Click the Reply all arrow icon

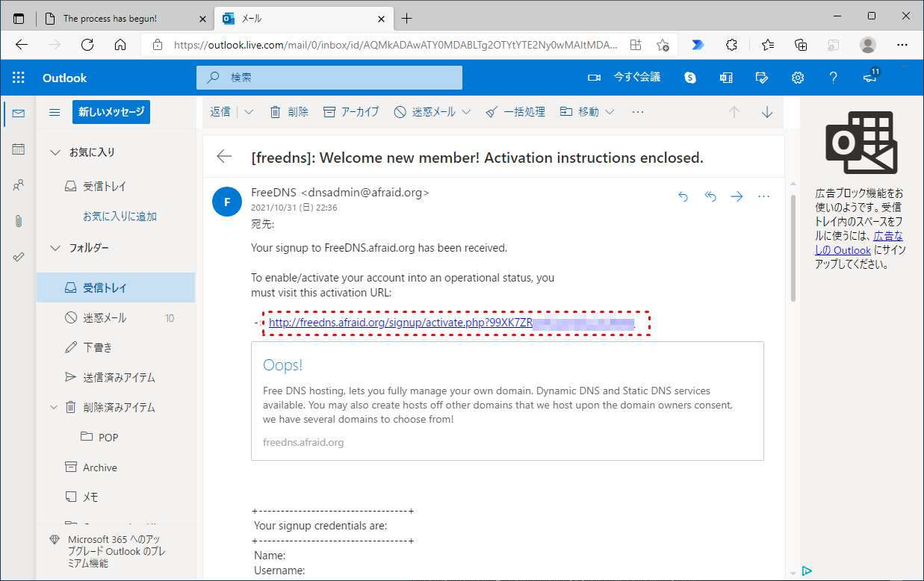click(x=710, y=196)
